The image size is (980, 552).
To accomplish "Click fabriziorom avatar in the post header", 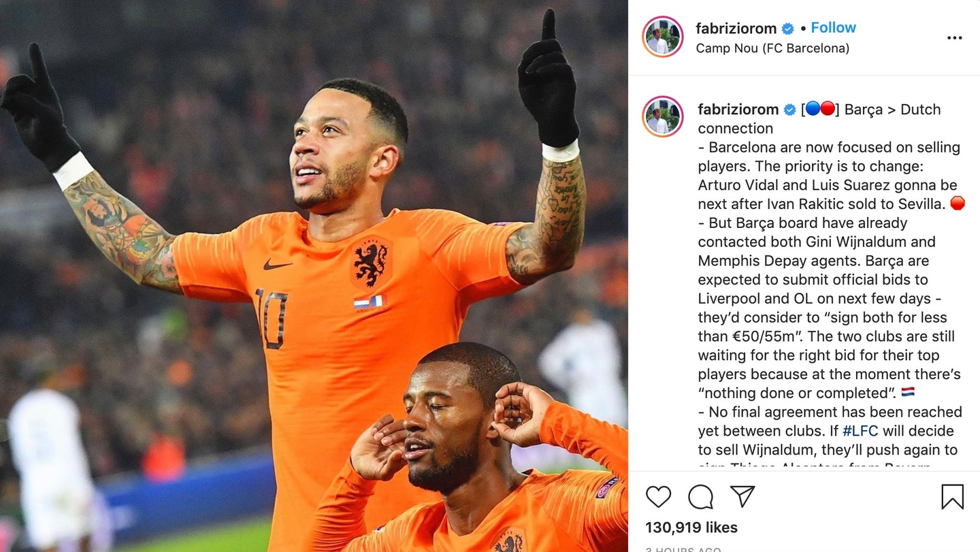I will tap(662, 37).
